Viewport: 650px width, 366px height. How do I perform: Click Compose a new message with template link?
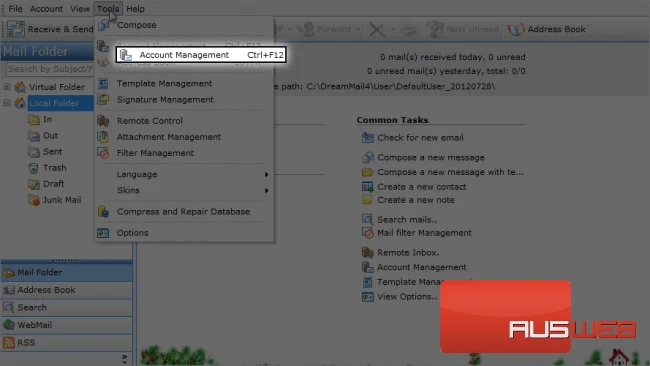[x=450, y=172]
